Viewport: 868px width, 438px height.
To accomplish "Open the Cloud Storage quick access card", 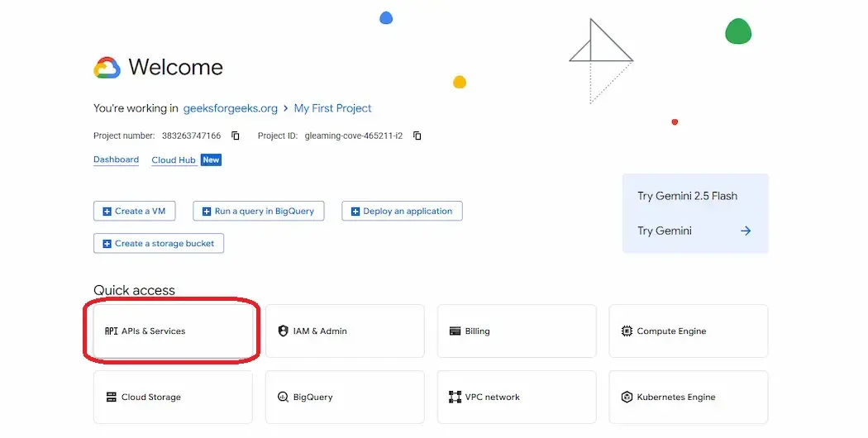I will [173, 397].
